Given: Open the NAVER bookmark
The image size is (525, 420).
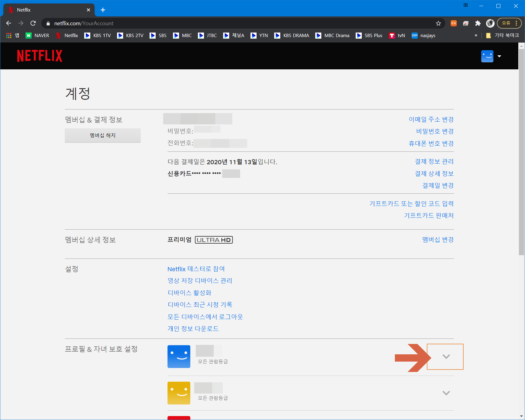Looking at the screenshot, I should [37, 35].
